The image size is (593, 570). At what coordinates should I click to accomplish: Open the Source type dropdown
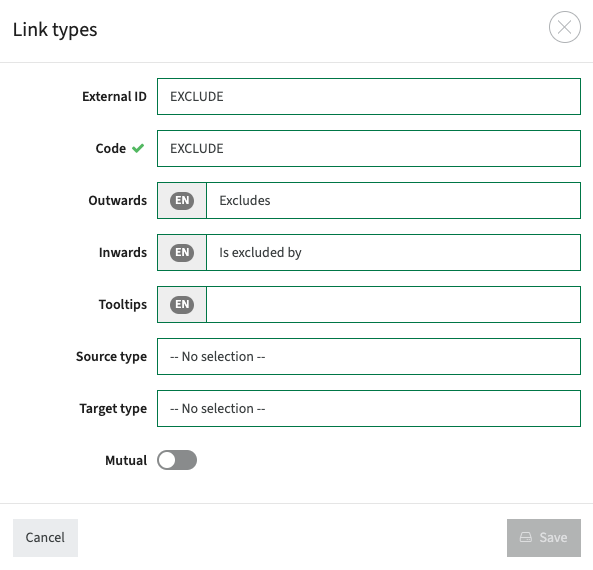point(369,356)
